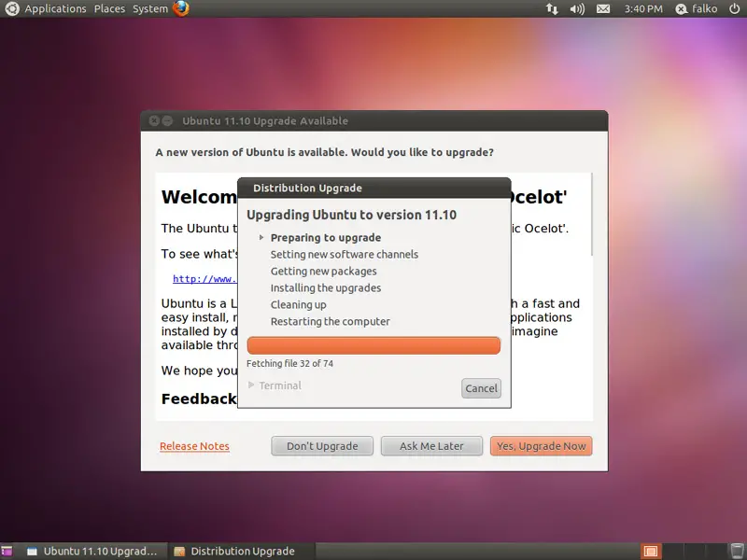Screen dimensions: 747x560
Task: Click 'Setting new software channels' step
Action: tap(345, 254)
